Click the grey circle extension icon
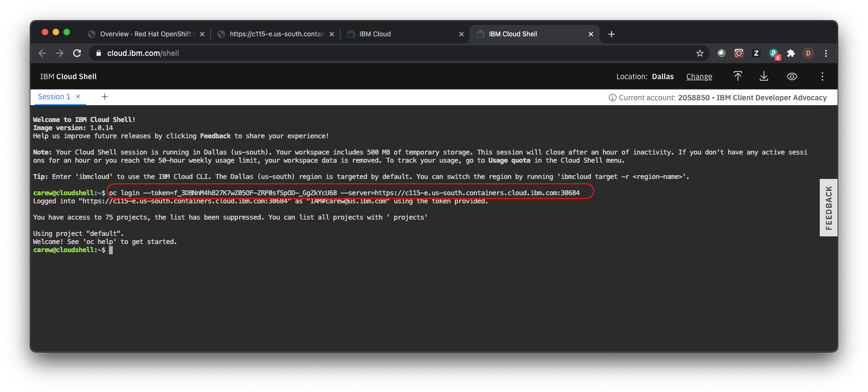Screen dimensions: 868x392 pos(722,53)
